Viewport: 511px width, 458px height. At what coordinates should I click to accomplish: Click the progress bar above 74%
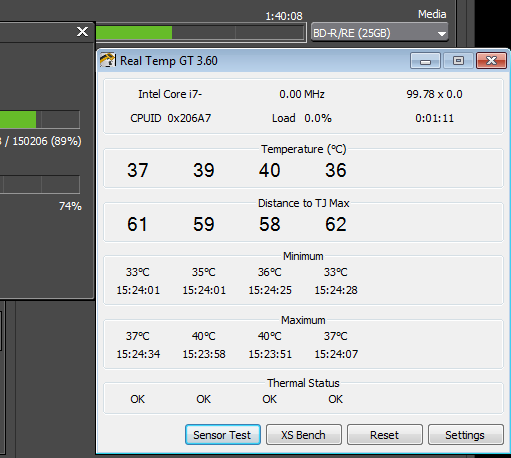point(40,184)
